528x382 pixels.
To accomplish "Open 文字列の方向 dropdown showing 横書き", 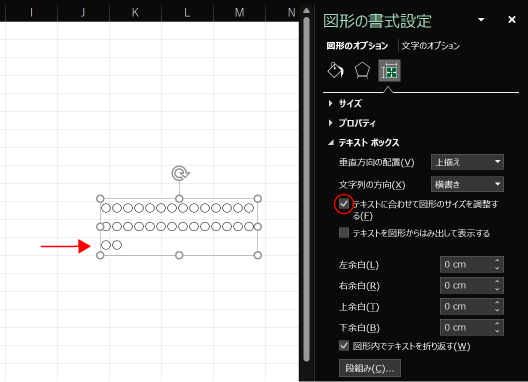I will coord(467,184).
